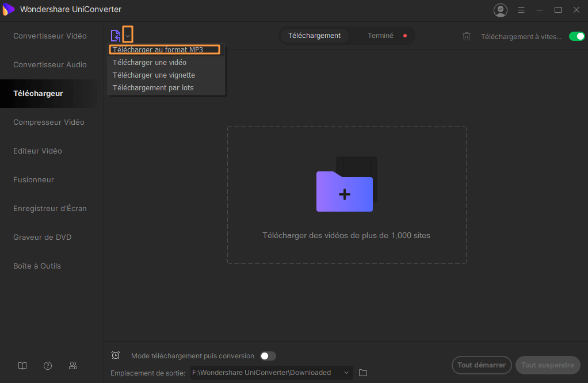
Task: Click the scheduler alarm clock icon
Action: [116, 355]
